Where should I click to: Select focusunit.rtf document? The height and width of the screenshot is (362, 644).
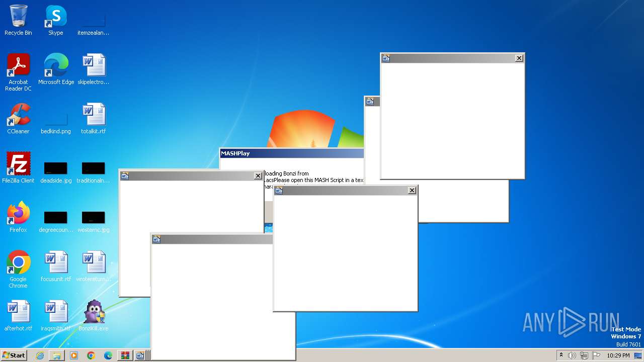(x=56, y=266)
